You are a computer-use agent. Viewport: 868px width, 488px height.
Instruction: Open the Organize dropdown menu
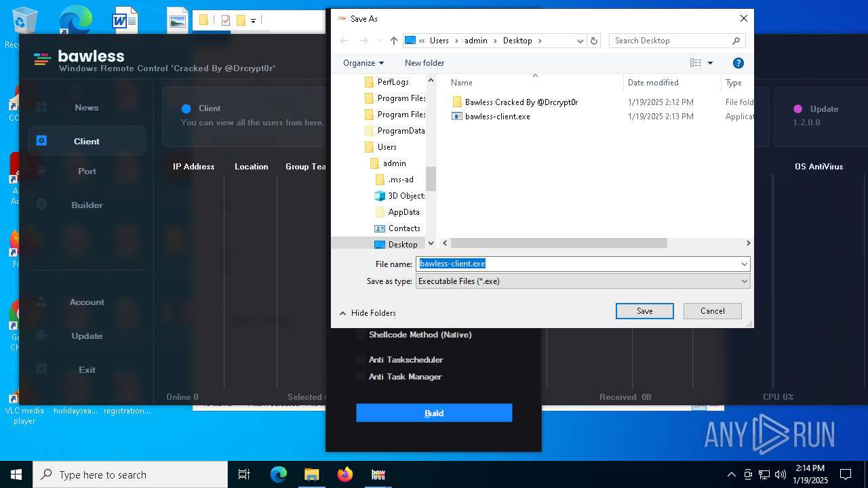click(x=363, y=63)
